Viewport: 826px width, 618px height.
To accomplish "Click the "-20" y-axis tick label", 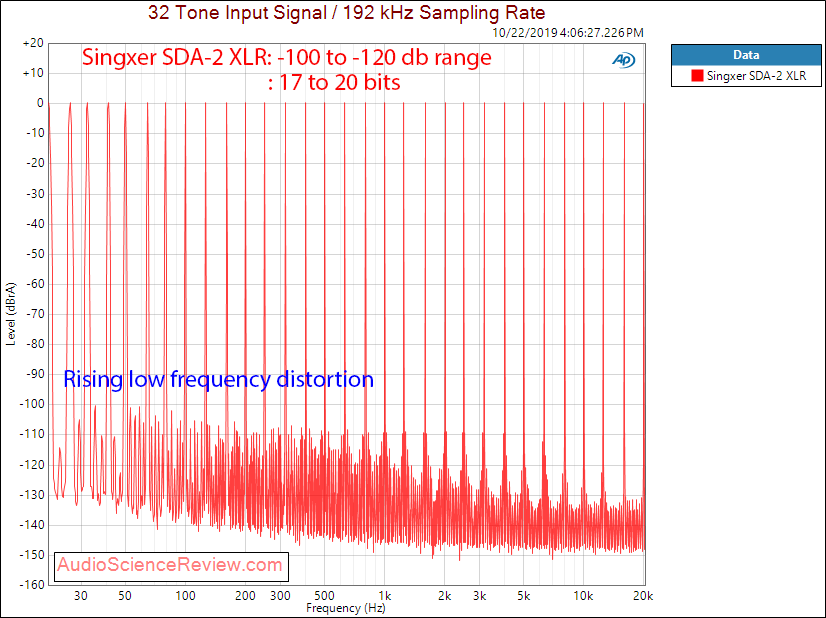I will point(35,164).
